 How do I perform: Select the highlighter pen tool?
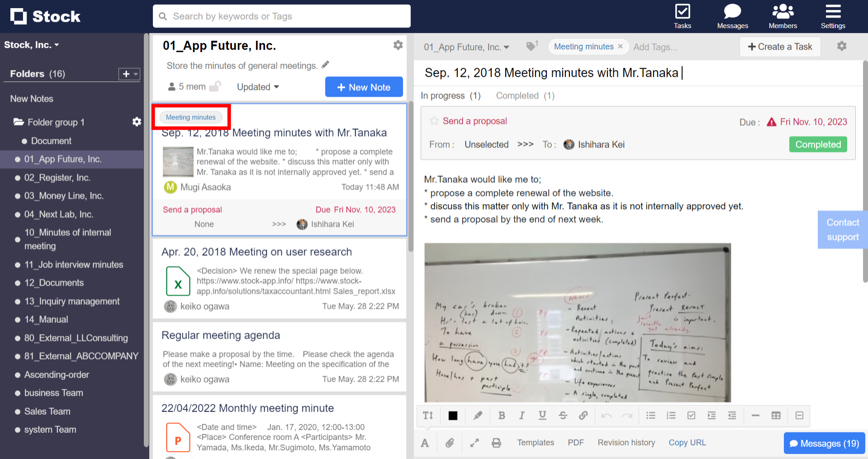[x=478, y=415]
